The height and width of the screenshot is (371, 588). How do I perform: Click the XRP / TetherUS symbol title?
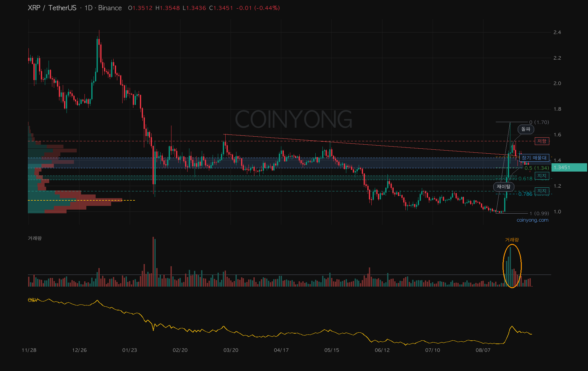point(52,8)
